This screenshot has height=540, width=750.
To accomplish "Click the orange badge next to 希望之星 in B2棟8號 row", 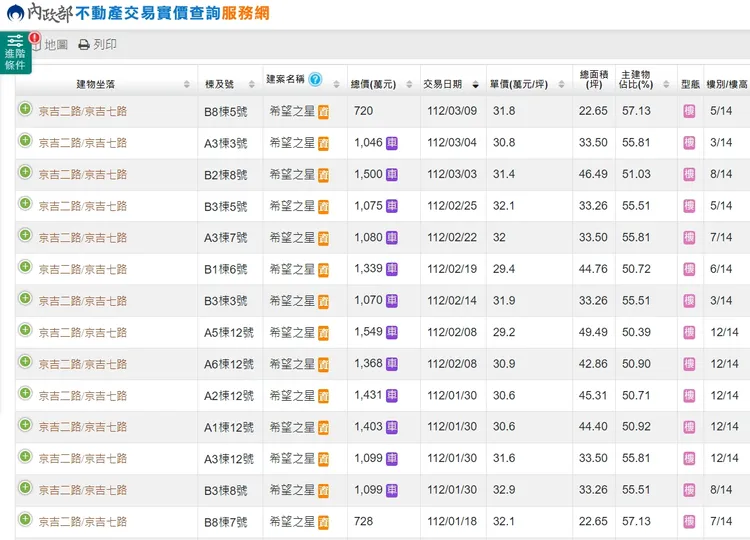I will (x=324, y=175).
